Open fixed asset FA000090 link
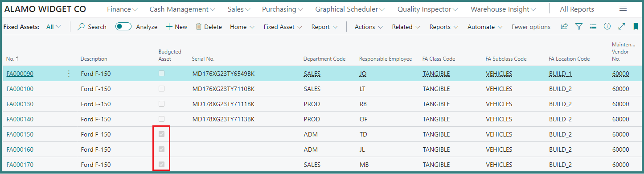Image resolution: width=644 pixels, height=174 pixels. click(x=20, y=74)
